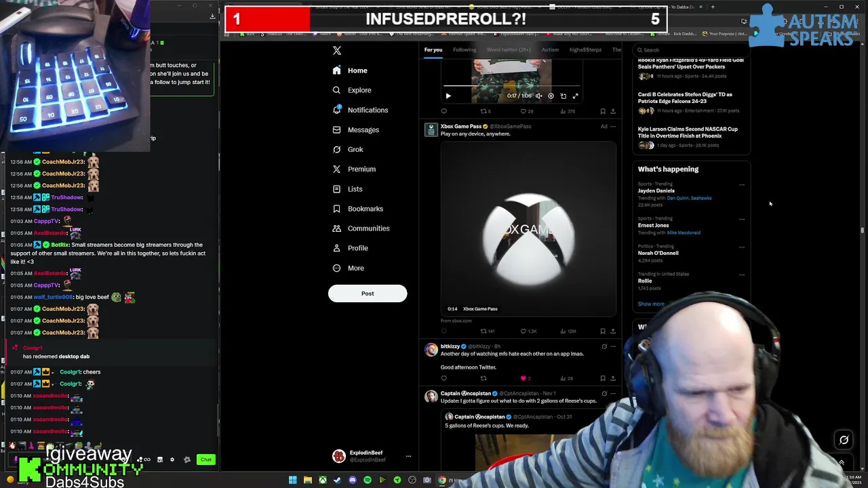Switch to the Following tab
This screenshot has height=488, width=868.
(x=465, y=49)
